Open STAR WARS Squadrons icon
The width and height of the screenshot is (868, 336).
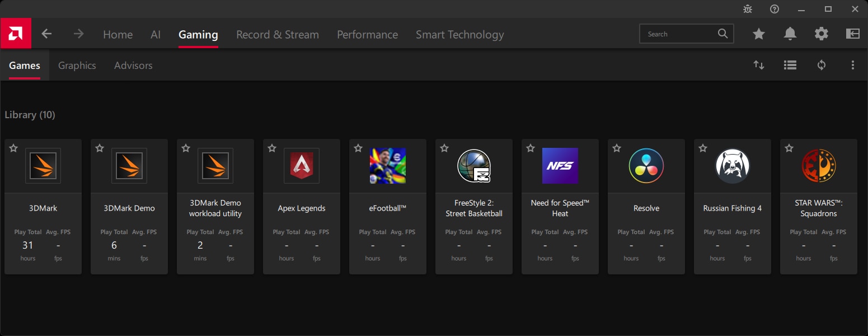coord(819,166)
